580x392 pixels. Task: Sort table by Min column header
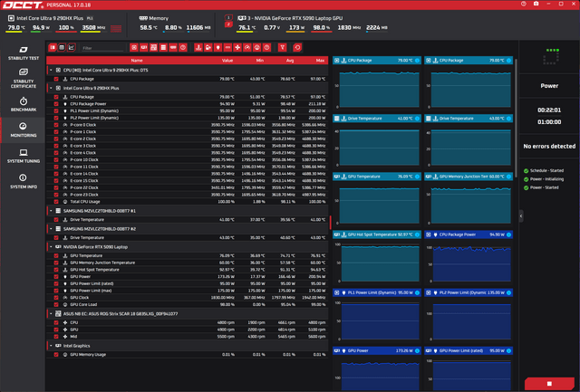pos(260,61)
